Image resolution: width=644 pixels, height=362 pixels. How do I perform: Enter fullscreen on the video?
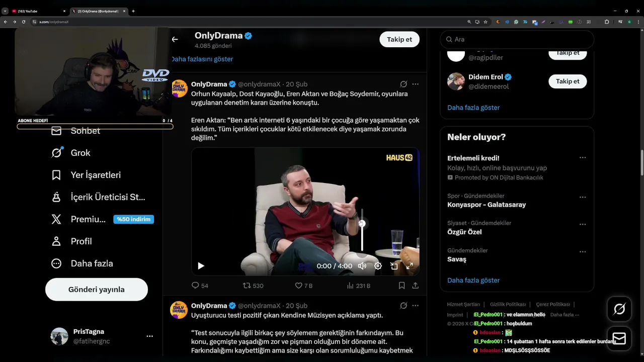click(410, 266)
